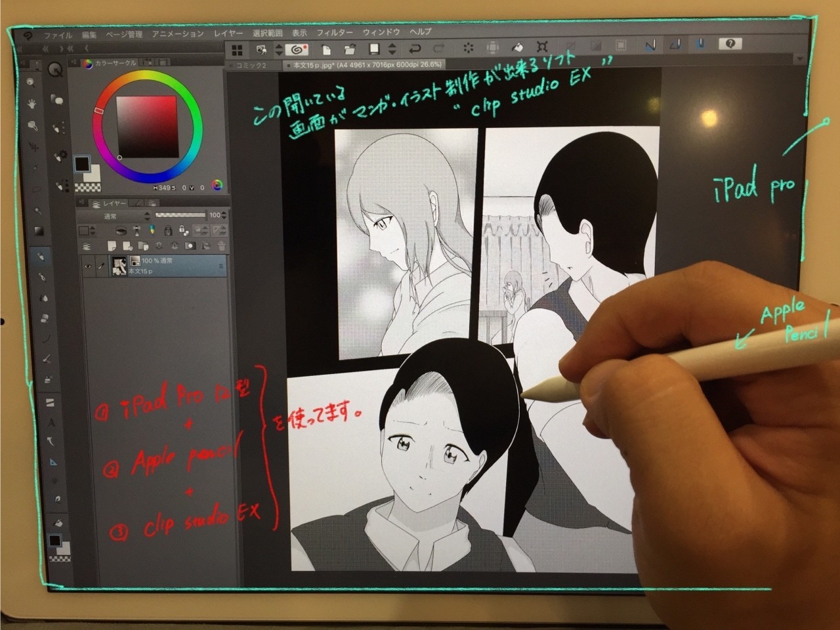Open the stepper arrows next to save icon

(392, 49)
